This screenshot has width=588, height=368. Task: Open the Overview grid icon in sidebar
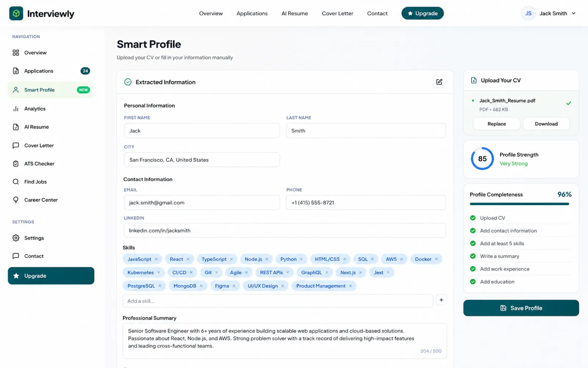click(x=16, y=53)
